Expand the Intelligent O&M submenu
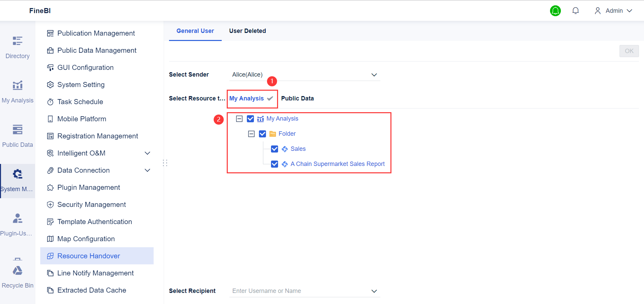644x304 pixels. pyautogui.click(x=147, y=153)
